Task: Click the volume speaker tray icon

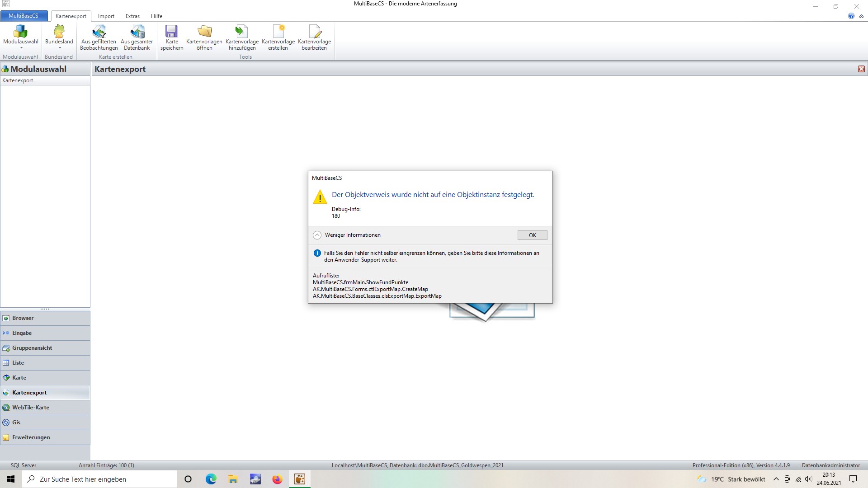Action: point(808,479)
